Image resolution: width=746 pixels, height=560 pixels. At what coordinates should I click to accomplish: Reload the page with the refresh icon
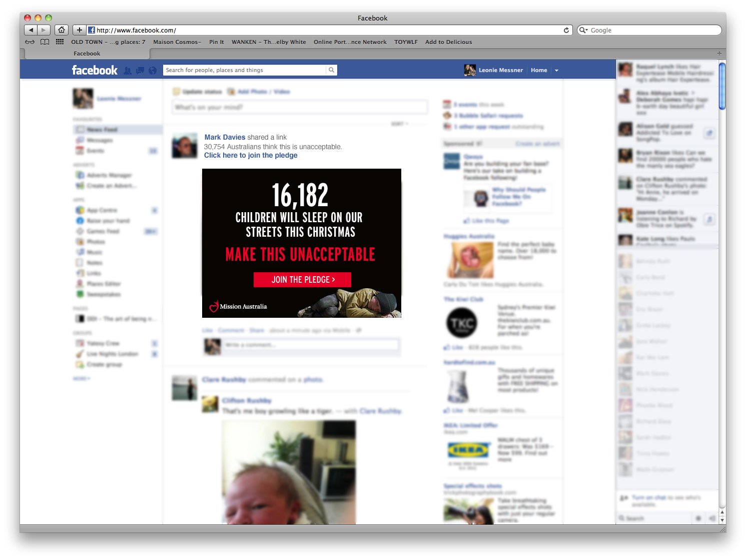pos(566,30)
